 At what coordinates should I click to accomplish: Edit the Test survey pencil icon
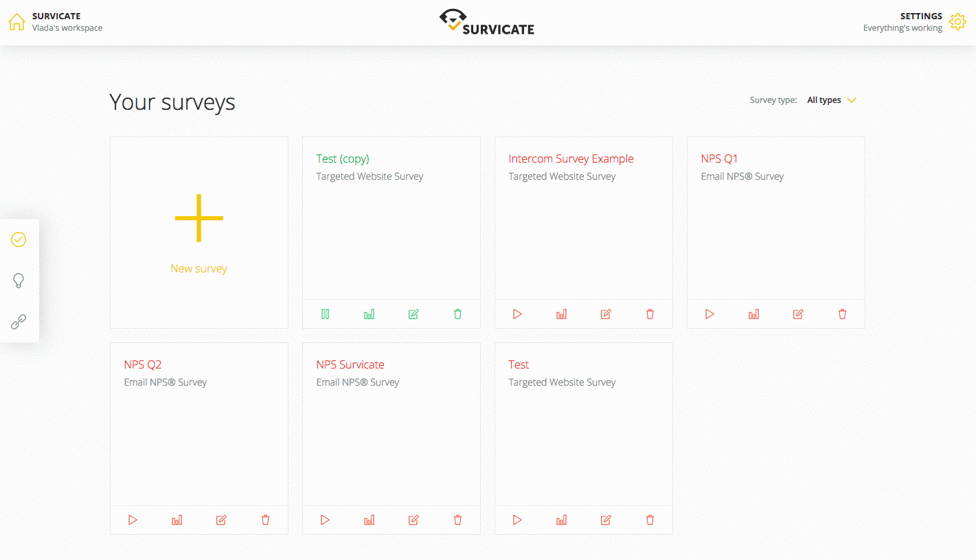(606, 520)
